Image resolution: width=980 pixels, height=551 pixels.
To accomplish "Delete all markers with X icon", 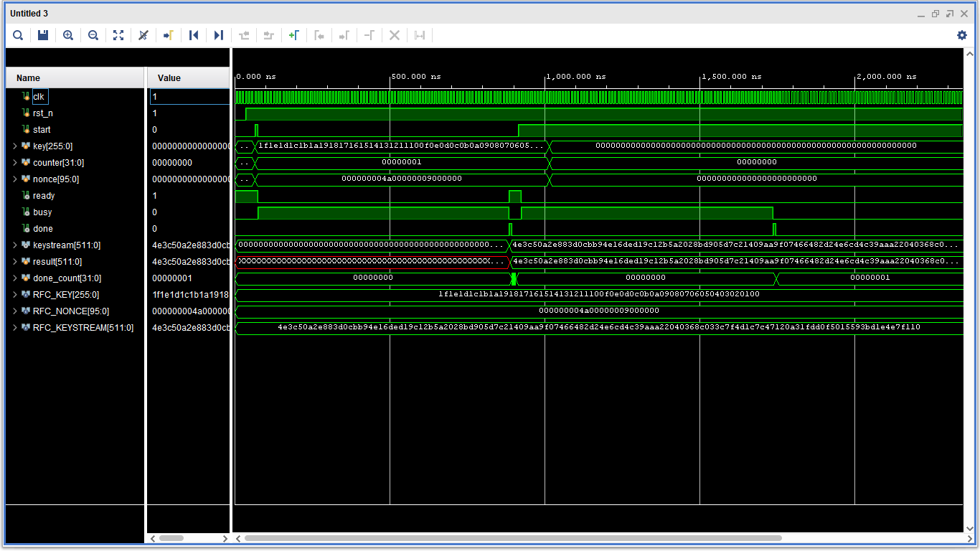I will click(395, 35).
